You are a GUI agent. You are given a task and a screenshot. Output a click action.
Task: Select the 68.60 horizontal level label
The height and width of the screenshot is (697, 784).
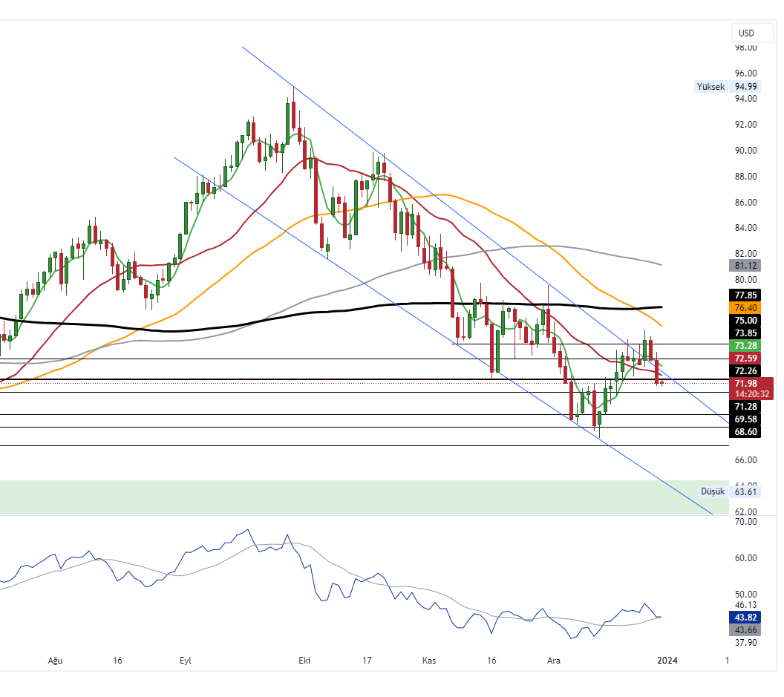pos(745,431)
